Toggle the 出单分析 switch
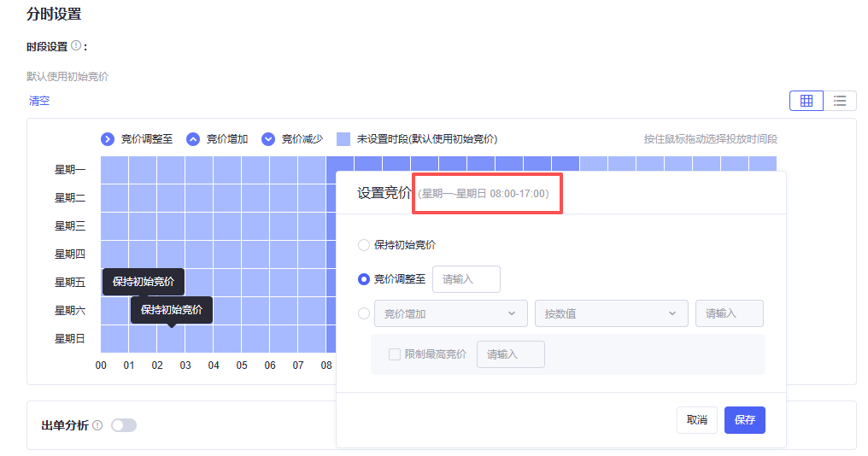 tap(124, 425)
